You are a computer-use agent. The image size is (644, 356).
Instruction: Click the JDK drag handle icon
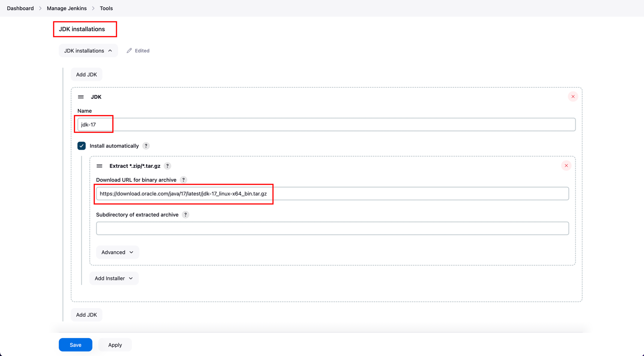81,97
